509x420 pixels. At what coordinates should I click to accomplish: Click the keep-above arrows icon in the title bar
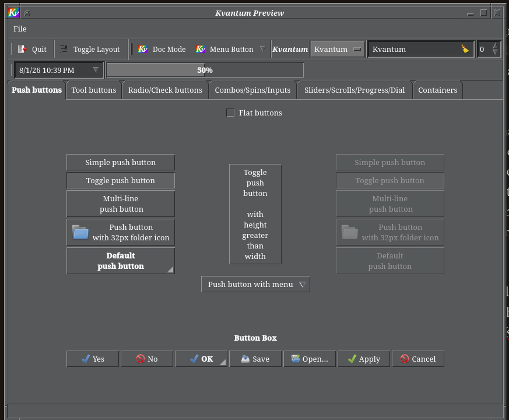pos(27,13)
